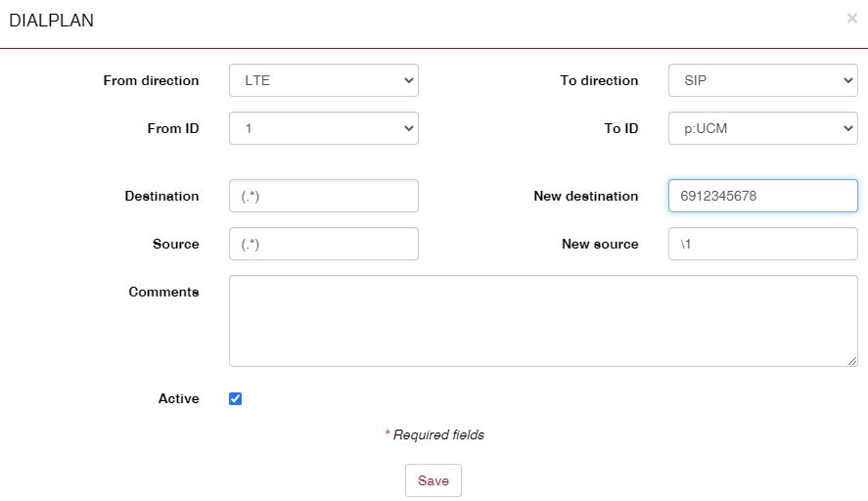Viewport: 868px width, 501px height.
Task: Click the New destination label
Action: coord(585,196)
